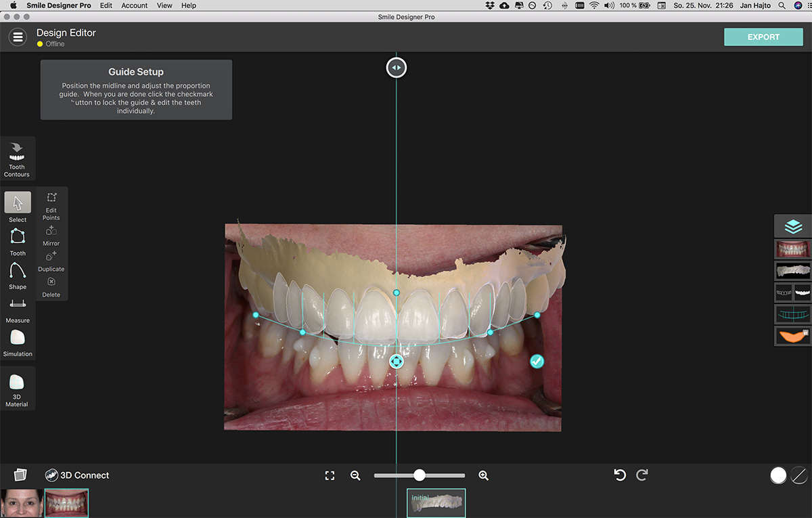The width and height of the screenshot is (812, 518).
Task: Toggle the proportion guide layer
Action: pyautogui.click(x=793, y=314)
